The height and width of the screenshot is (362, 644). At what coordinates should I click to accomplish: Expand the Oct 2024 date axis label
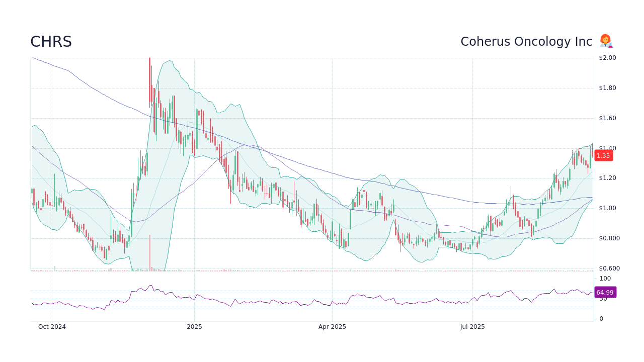point(52,326)
